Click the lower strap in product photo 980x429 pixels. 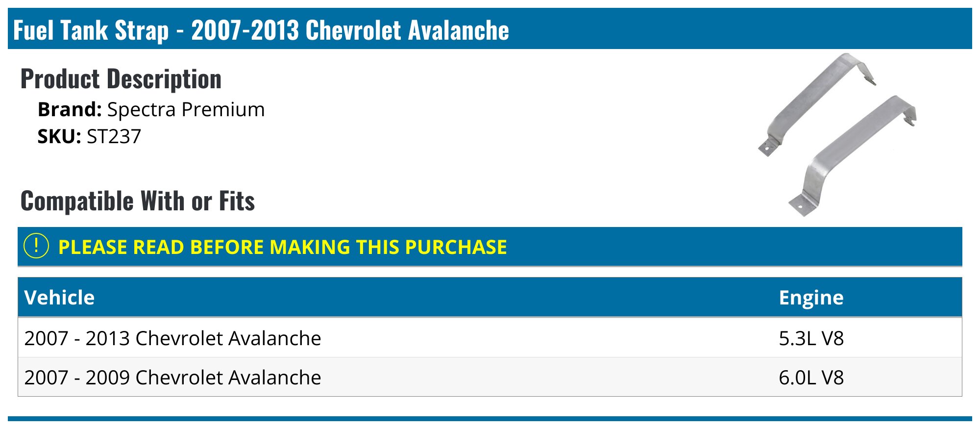[x=853, y=155]
